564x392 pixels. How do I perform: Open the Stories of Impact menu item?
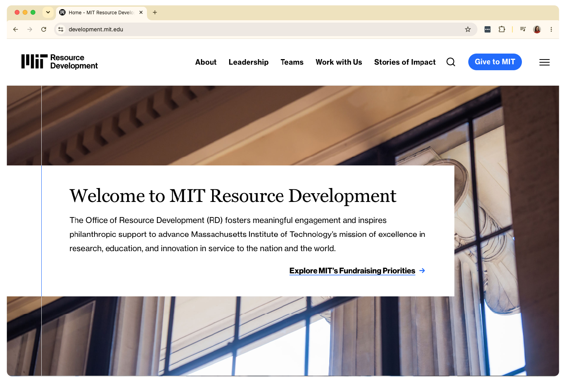click(x=405, y=62)
